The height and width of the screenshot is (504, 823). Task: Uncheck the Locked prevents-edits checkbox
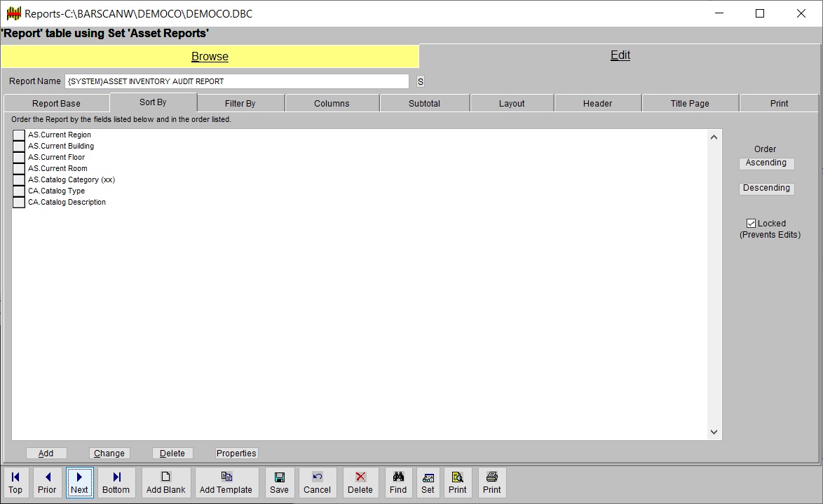[751, 223]
